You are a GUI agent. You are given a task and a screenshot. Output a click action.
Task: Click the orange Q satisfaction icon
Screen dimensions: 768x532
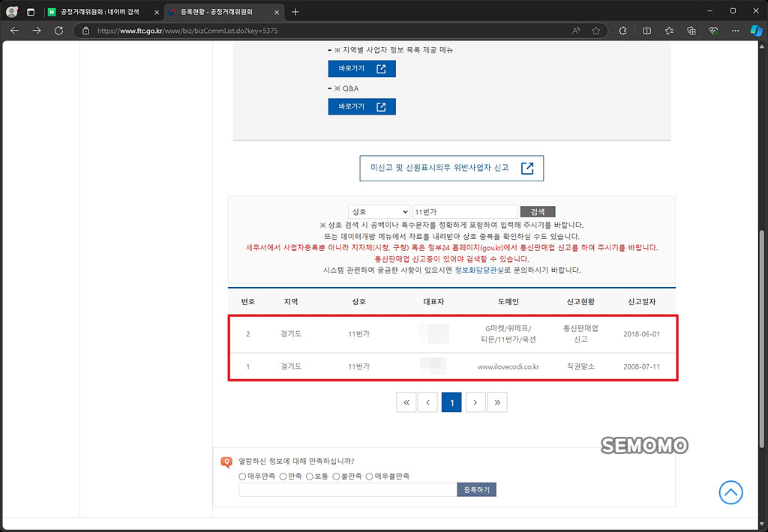[226, 462]
